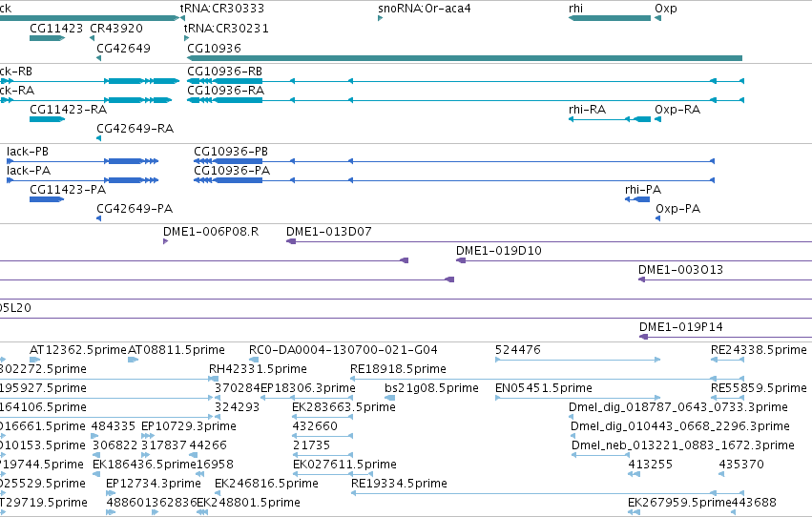Open CG10936-PA coding sequence
This screenshot has height=517, width=812.
click(x=454, y=180)
